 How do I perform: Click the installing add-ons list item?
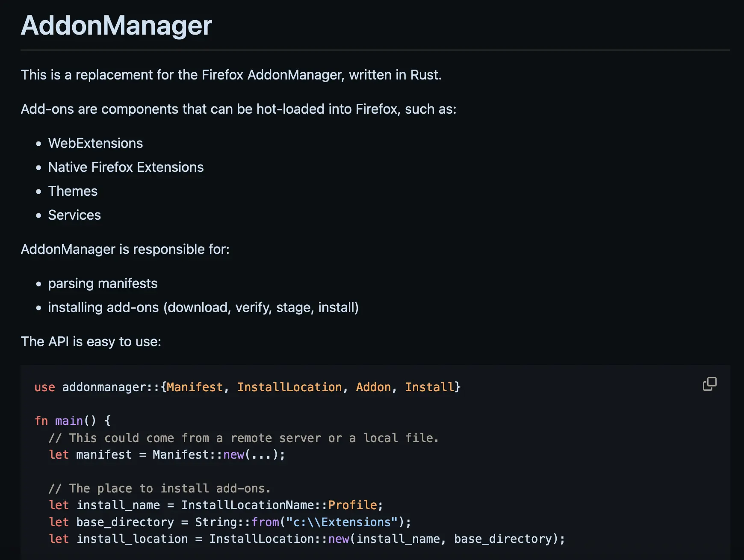click(204, 307)
